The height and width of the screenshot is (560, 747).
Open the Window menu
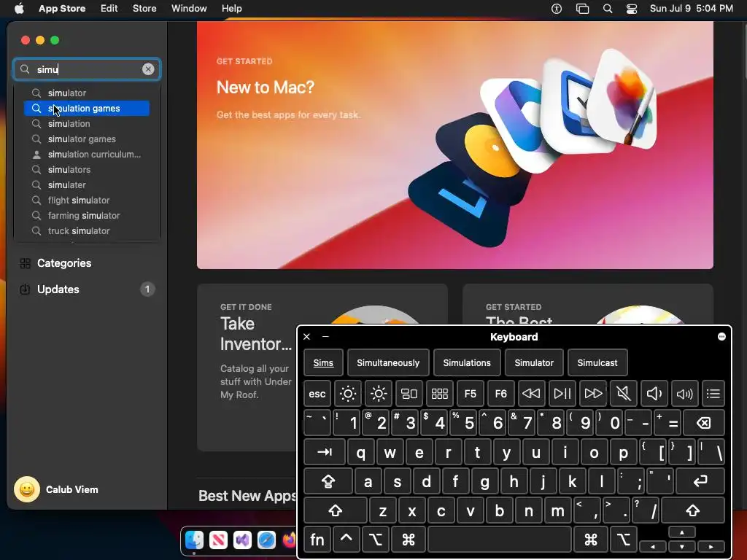pyautogui.click(x=189, y=8)
